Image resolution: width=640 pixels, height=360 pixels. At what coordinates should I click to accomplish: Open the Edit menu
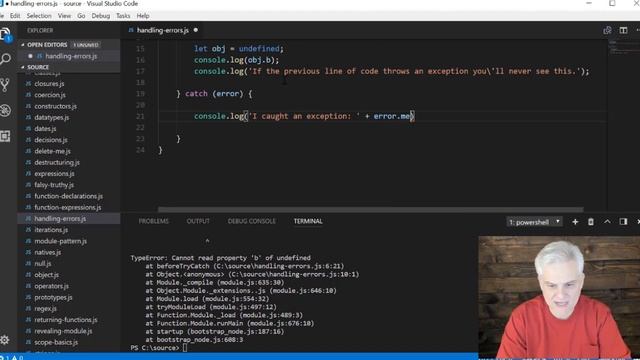15,16
